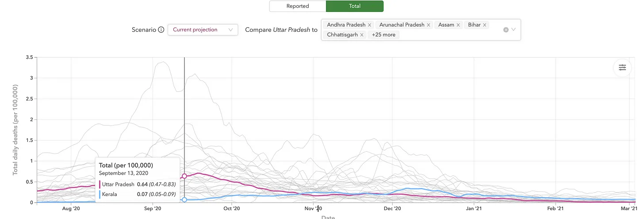Click the Jan '21 axis label
Viewport: 644px width, 219px height.
coord(474,208)
